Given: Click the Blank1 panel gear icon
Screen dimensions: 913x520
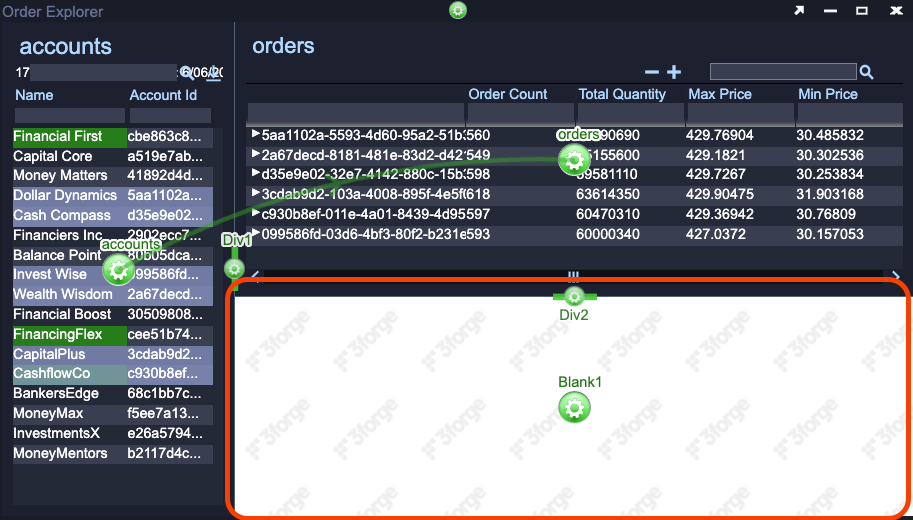Looking at the screenshot, I should 574,407.
